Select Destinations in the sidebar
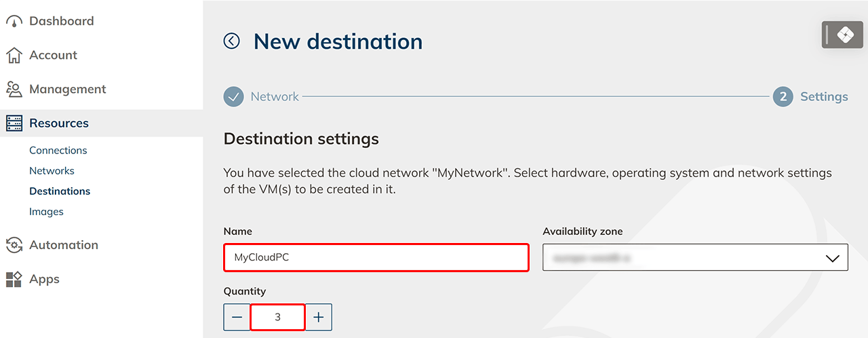Image resolution: width=868 pixels, height=338 pixels. click(60, 191)
